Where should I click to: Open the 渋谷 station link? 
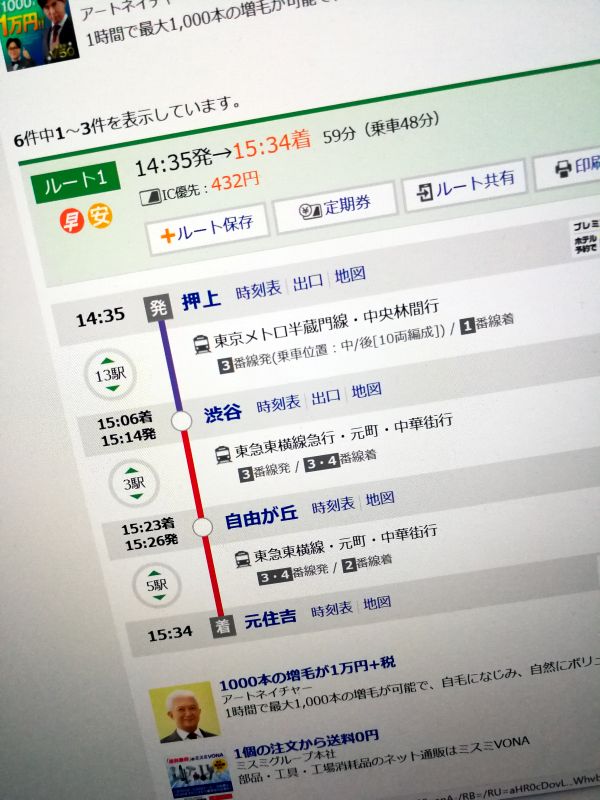click(222, 413)
